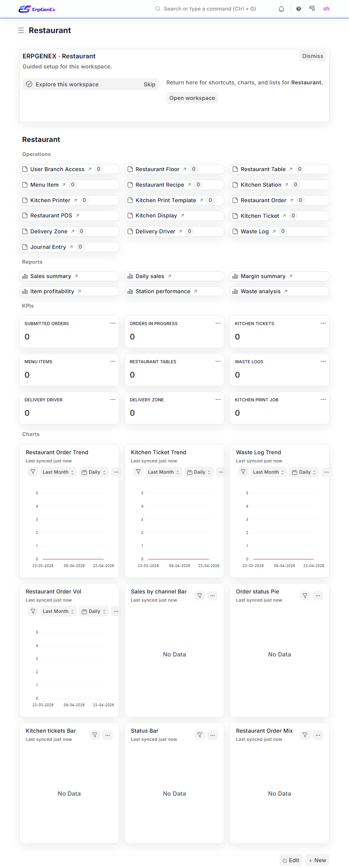Click the help question mark icon
This screenshot has height=868, width=349.
[x=298, y=9]
